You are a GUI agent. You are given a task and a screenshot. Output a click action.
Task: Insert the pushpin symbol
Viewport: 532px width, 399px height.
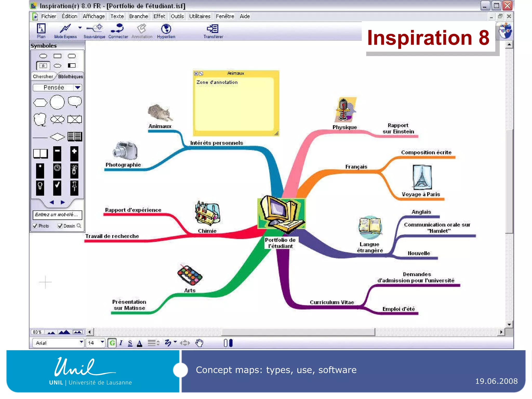pos(74,188)
